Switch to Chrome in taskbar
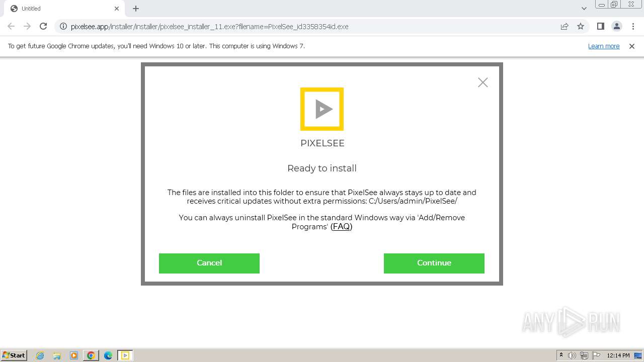The width and height of the screenshot is (644, 362). 91,355
